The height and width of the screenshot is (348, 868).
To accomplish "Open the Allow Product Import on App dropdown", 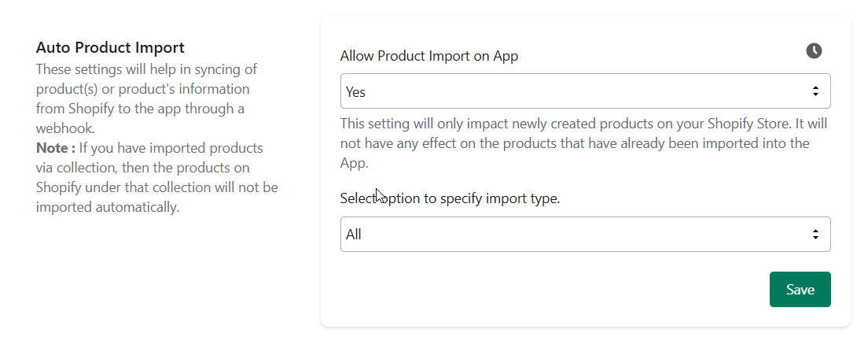I will pos(585,91).
